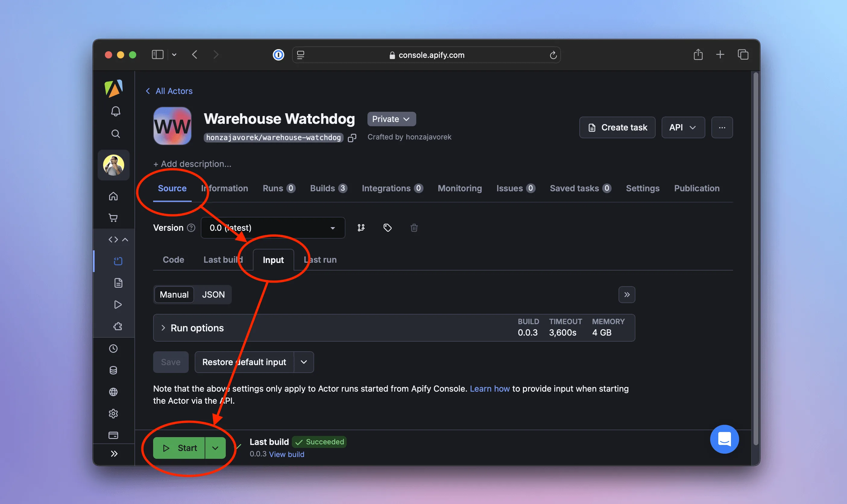Copy the honzajavorek/warehouse-watchdog Actor name
The width and height of the screenshot is (847, 504).
[352, 138]
